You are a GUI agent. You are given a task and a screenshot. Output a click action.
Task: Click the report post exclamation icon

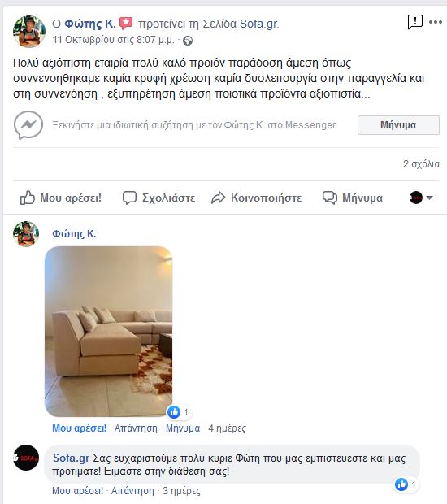point(414,22)
